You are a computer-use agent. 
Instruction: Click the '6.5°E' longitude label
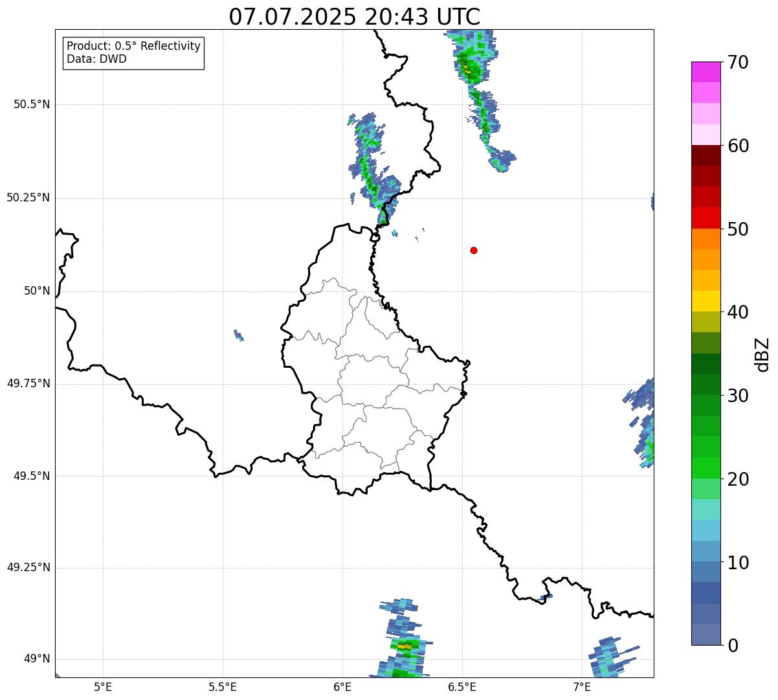(462, 686)
